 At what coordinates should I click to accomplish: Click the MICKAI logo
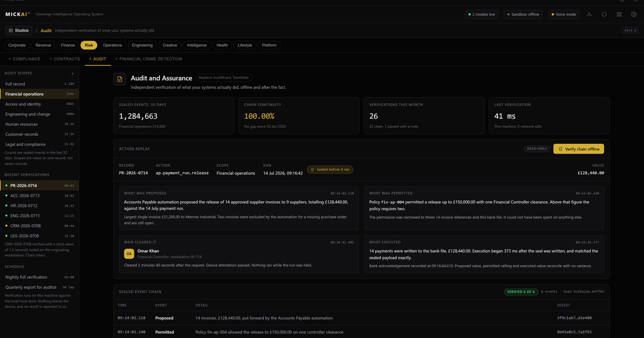[17, 14]
